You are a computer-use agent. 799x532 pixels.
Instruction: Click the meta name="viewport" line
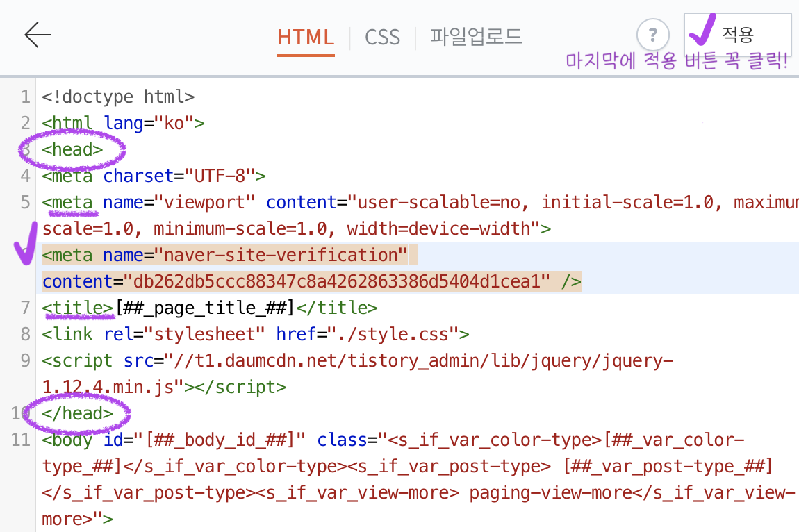pyautogui.click(x=420, y=202)
